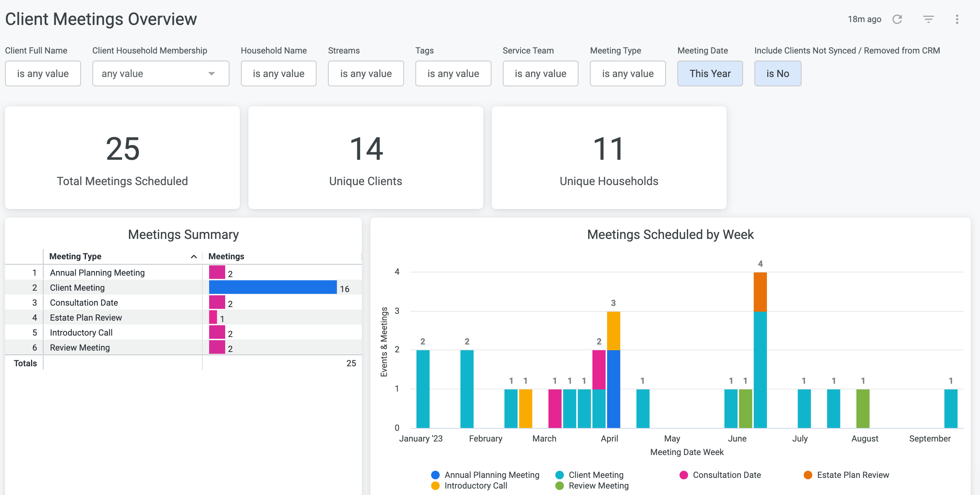Sort by Meeting Type column caret

[x=194, y=257]
